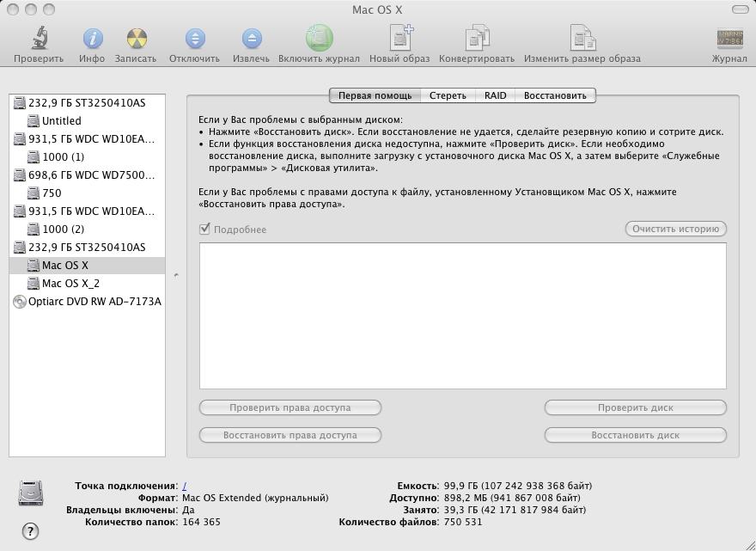Select the 750 volume
This screenshot has height=551, width=756.
[87, 193]
